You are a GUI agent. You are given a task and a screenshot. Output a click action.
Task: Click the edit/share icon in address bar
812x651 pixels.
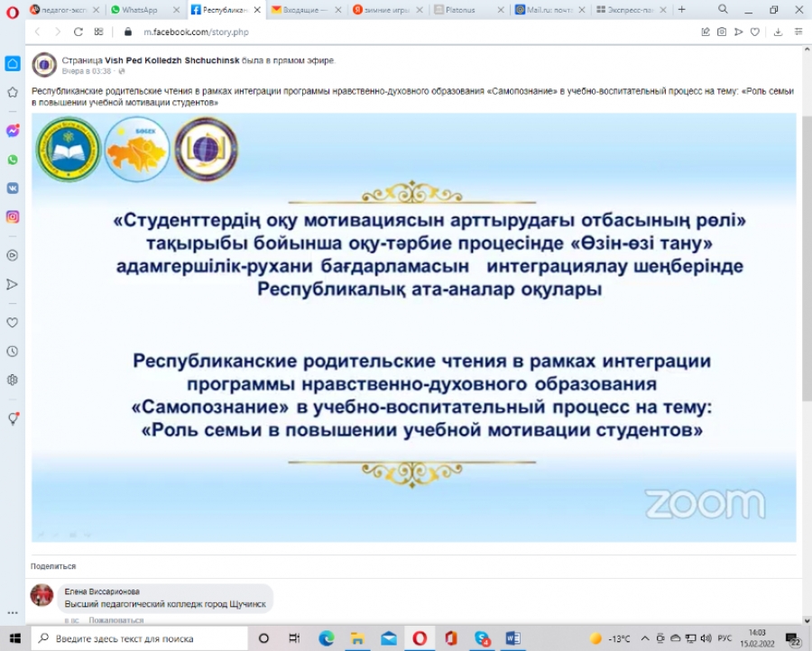pyautogui.click(x=706, y=32)
